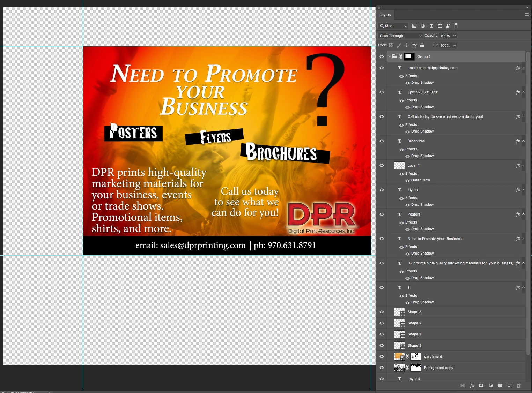Image resolution: width=532 pixels, height=393 pixels.
Task: Lock position move icon
Action: (x=406, y=45)
